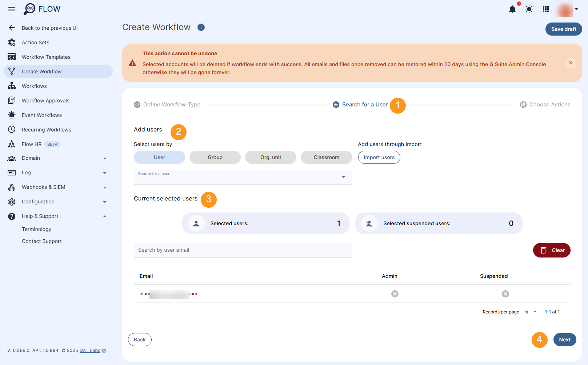Click the Workflow Approvals icon
This screenshot has height=365, width=588.
coord(12,100)
